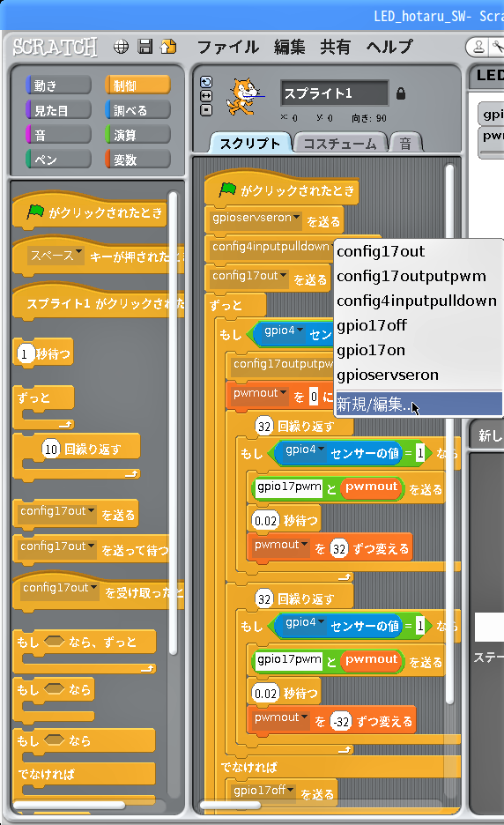Click the cat sprite thumbnail
The image size is (504, 825).
tap(242, 97)
